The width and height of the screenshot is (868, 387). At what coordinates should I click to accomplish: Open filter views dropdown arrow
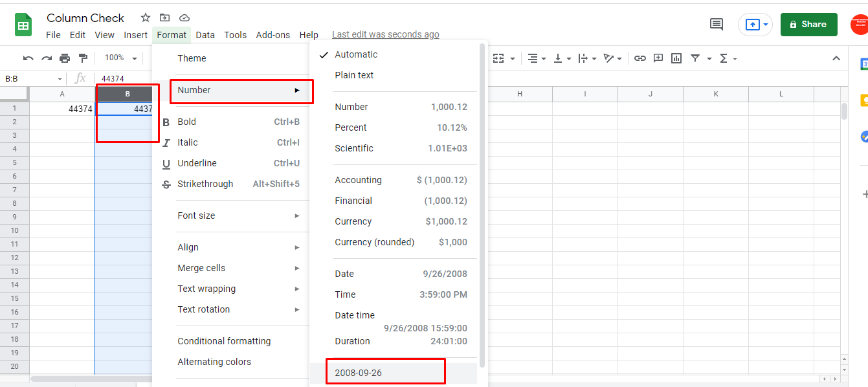pyautogui.click(x=709, y=59)
